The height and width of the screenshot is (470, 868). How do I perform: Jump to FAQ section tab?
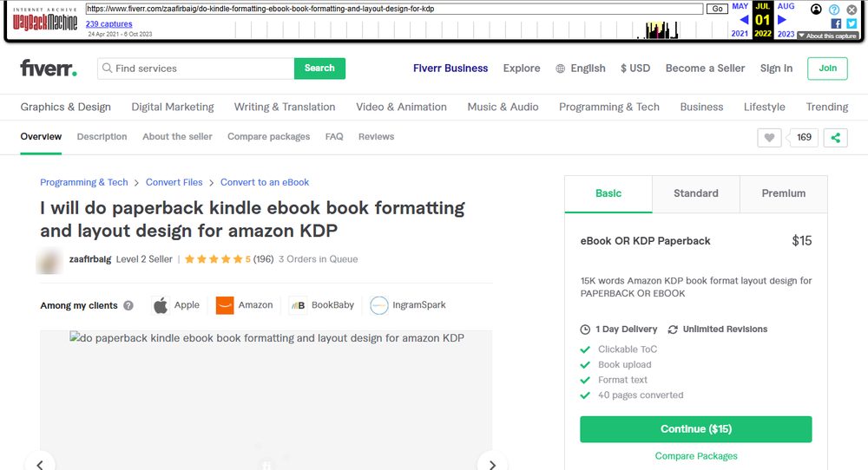[334, 136]
